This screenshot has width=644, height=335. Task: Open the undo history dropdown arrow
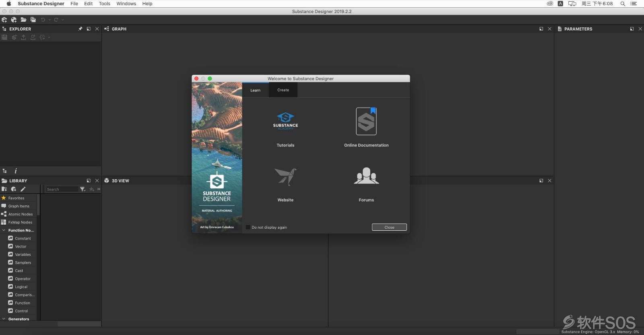tap(50, 20)
